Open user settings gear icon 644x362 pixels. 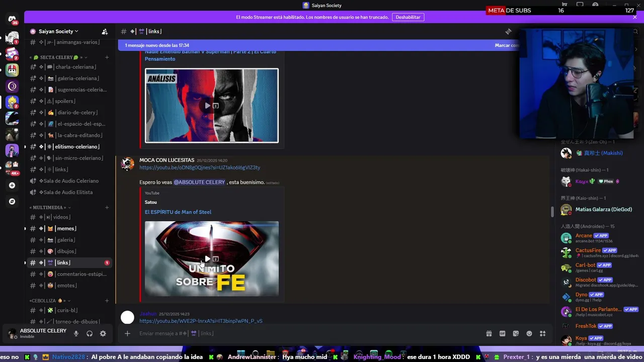(x=103, y=333)
